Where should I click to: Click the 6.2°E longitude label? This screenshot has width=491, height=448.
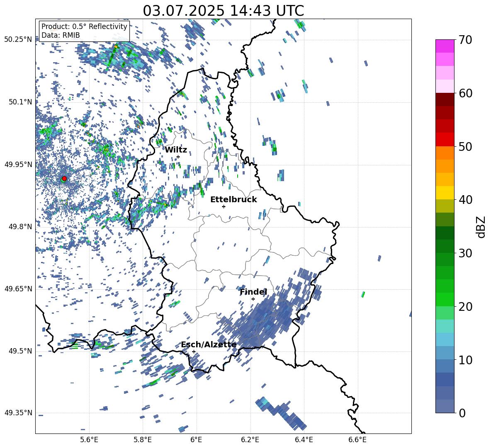(x=250, y=440)
